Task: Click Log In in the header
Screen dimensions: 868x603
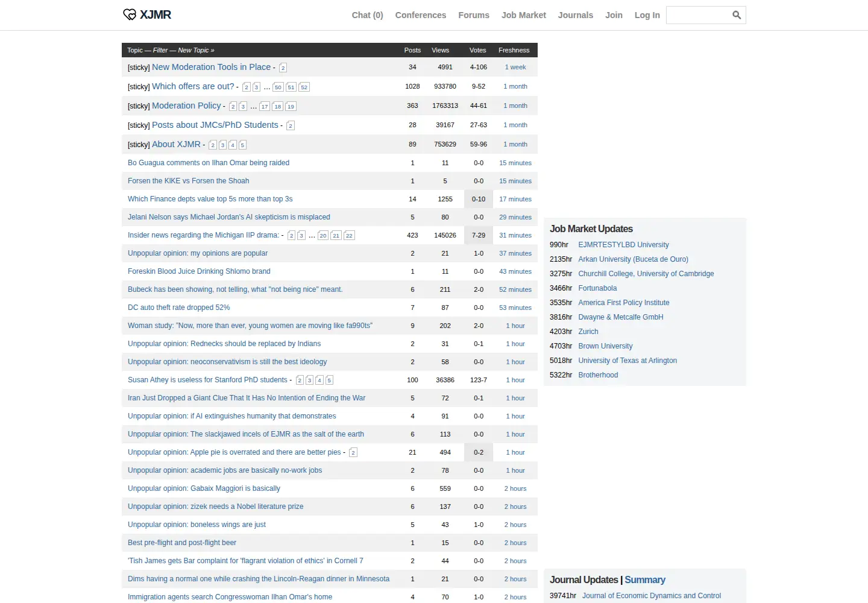Action: coord(647,15)
